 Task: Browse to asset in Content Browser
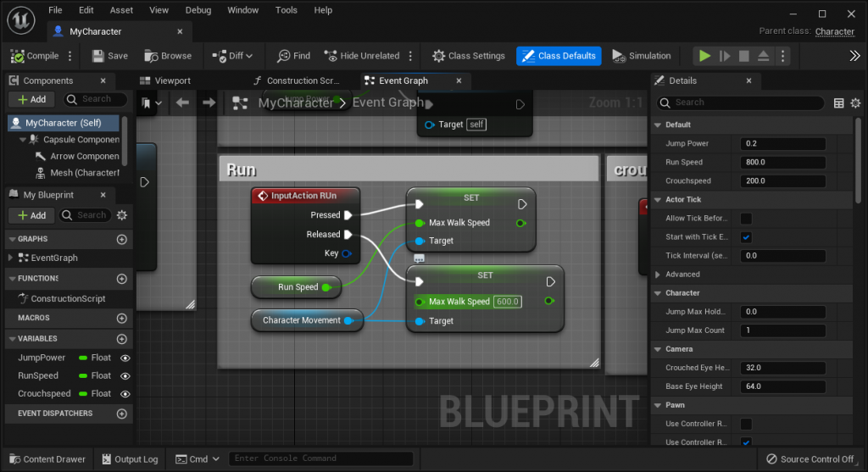click(168, 56)
